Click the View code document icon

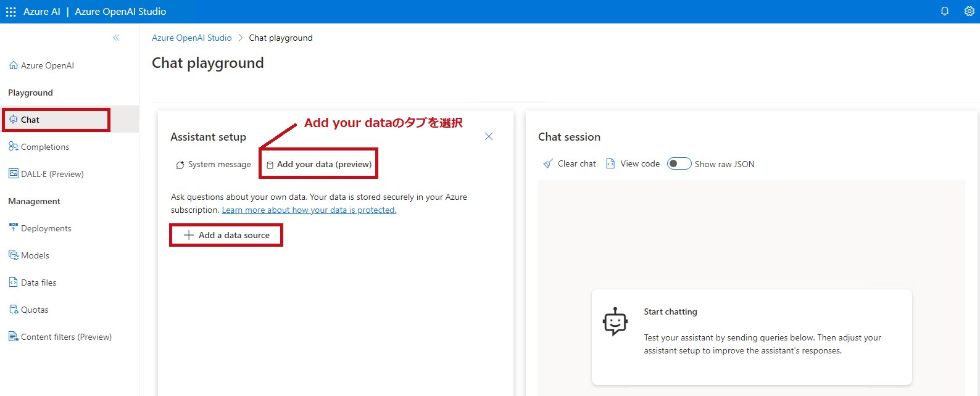tap(610, 163)
